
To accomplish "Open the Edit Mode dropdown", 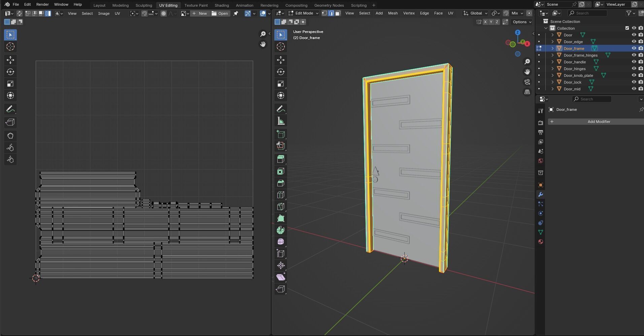I will click(303, 13).
